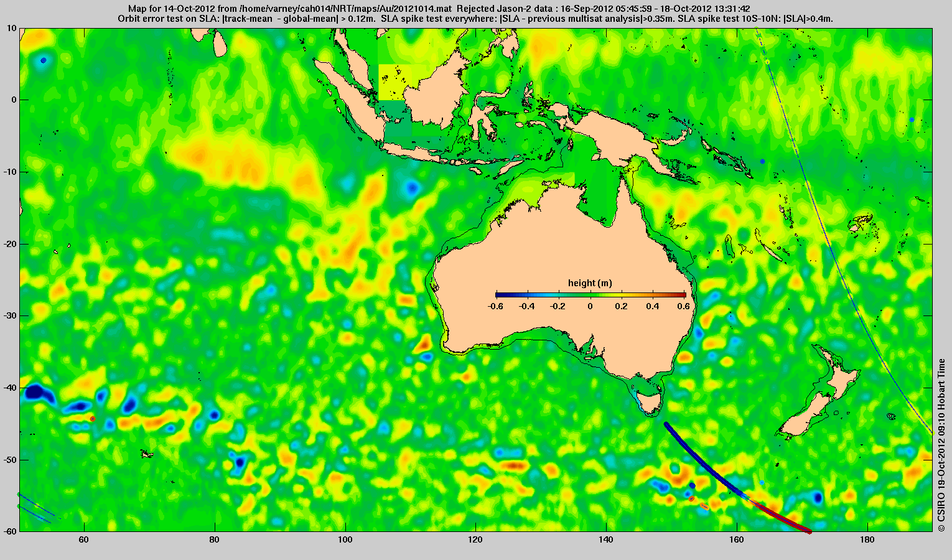
Task: Click the Borneo landmass
Action: 436,93
